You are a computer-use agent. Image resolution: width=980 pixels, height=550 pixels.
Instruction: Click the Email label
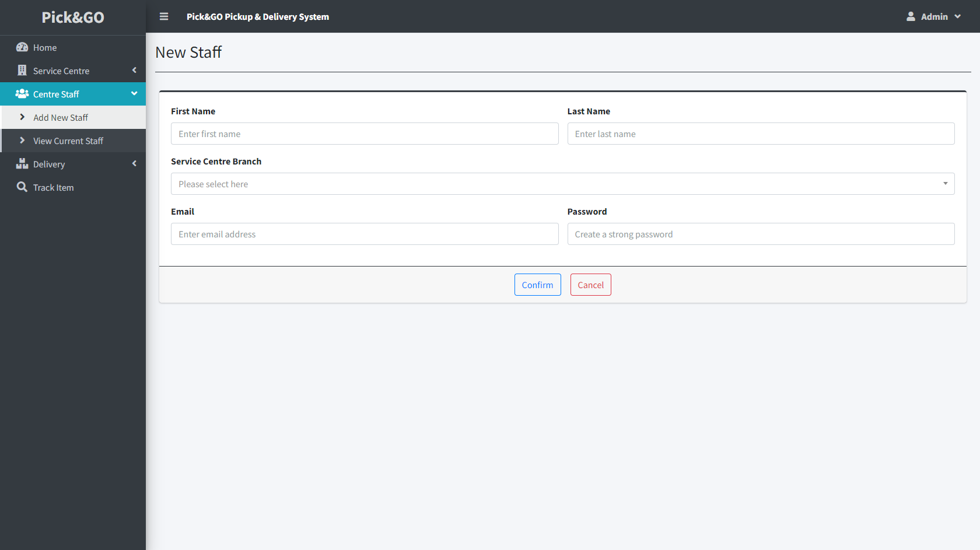(183, 212)
